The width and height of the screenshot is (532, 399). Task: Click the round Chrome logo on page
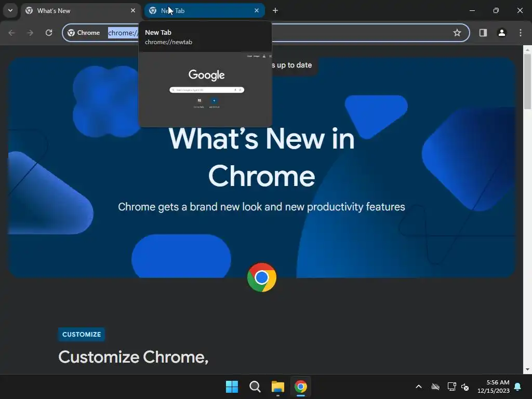pos(262,277)
